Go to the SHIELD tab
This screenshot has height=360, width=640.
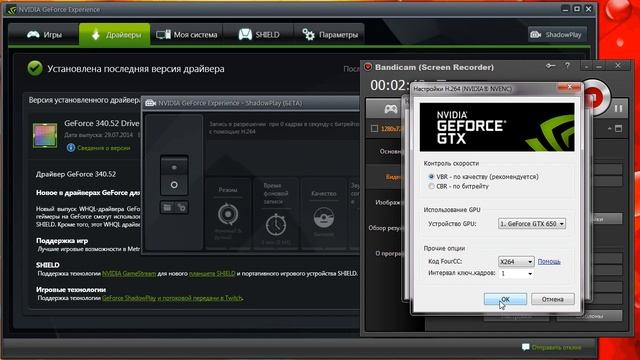(x=258, y=35)
